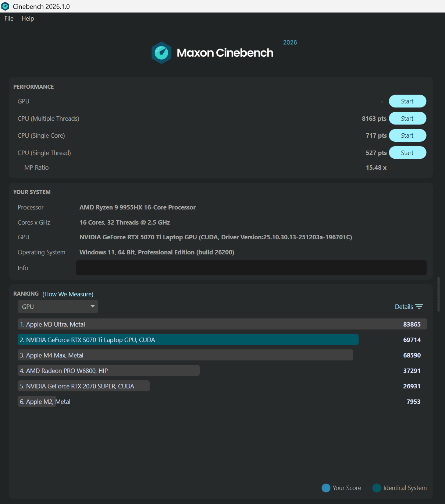Click the 7953 ranking score

(x=413, y=402)
